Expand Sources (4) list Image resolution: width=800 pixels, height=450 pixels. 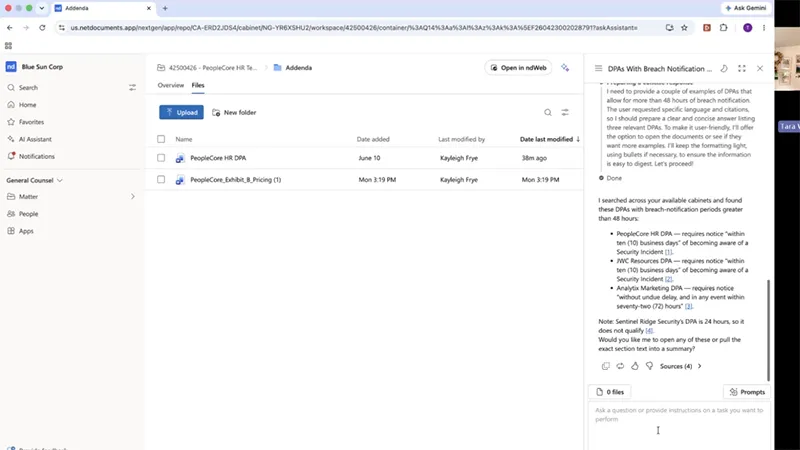[681, 366]
